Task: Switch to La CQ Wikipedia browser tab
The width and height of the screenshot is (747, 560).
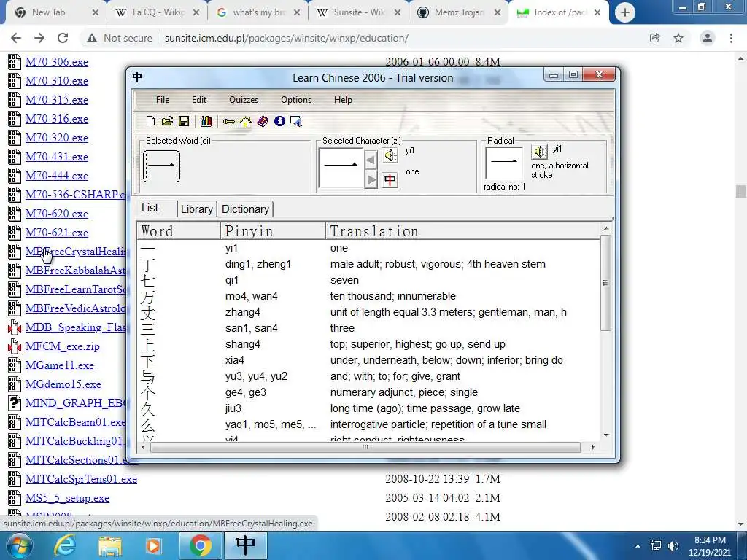Action: click(158, 12)
